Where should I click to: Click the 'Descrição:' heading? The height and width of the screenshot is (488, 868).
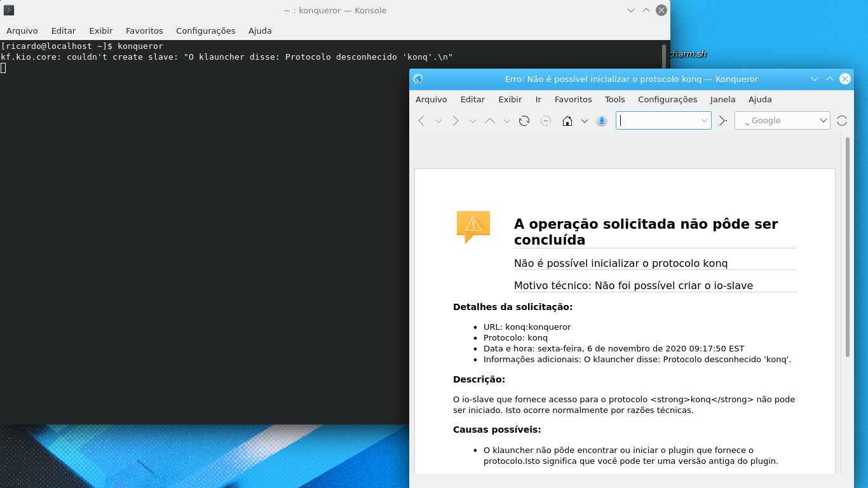pos(479,379)
